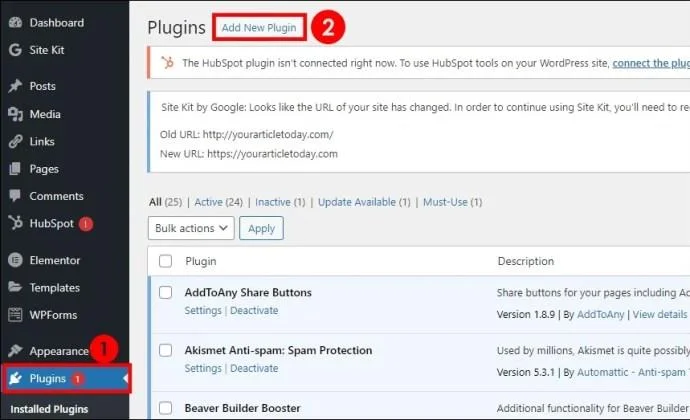Open the Bulk actions dropdown
690x420 pixels.
191,228
